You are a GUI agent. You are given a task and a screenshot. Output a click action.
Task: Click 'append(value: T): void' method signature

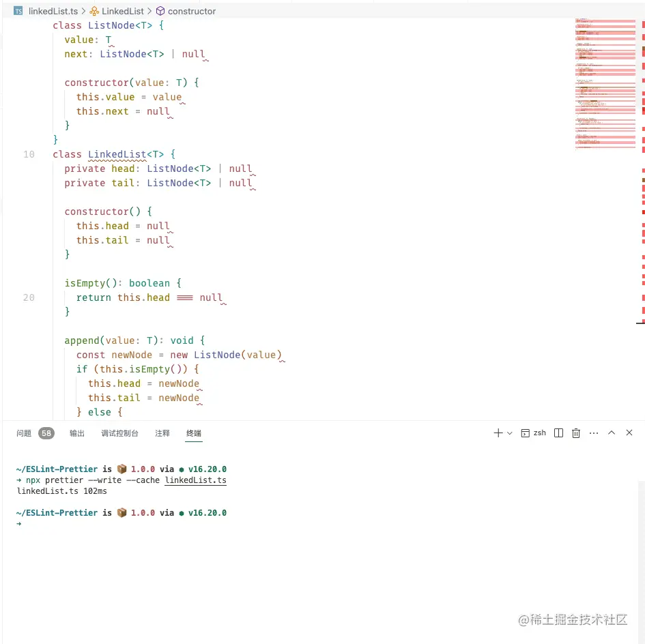point(129,340)
